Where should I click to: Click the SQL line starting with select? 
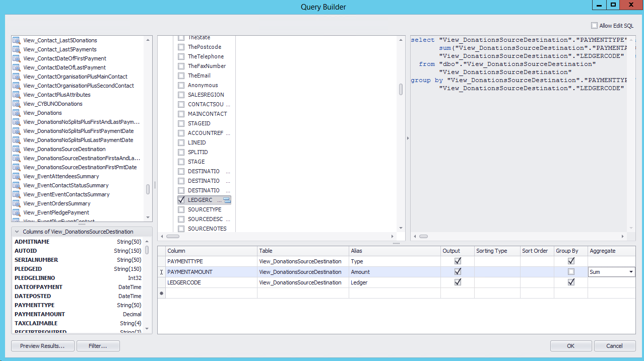519,40
